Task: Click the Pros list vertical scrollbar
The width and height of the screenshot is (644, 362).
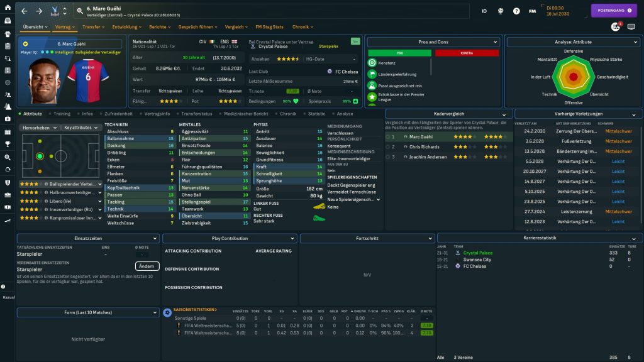Action: pos(432,68)
